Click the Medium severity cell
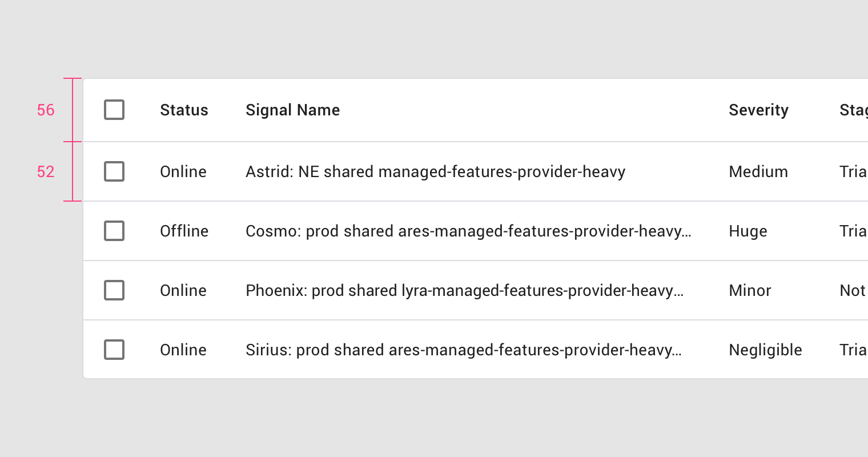 [758, 171]
